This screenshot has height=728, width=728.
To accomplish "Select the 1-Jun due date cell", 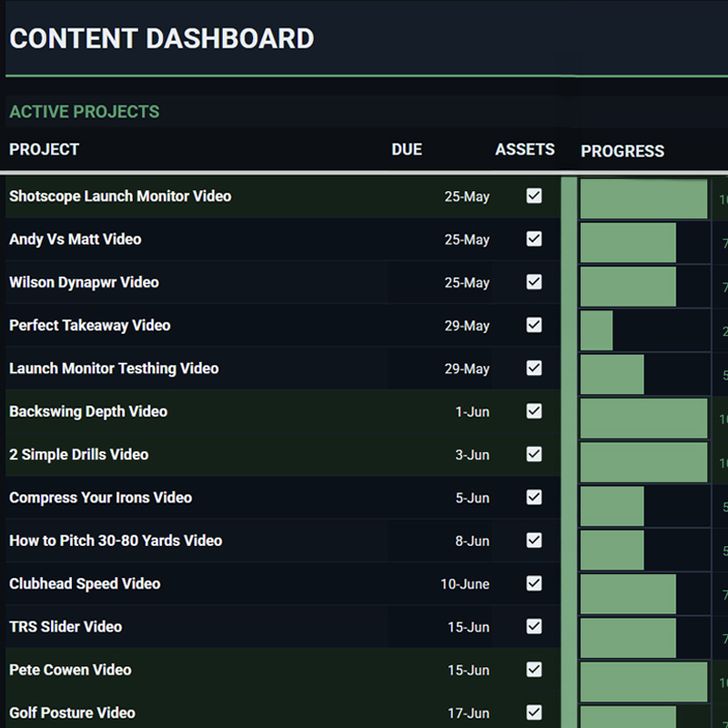I will click(x=472, y=412).
